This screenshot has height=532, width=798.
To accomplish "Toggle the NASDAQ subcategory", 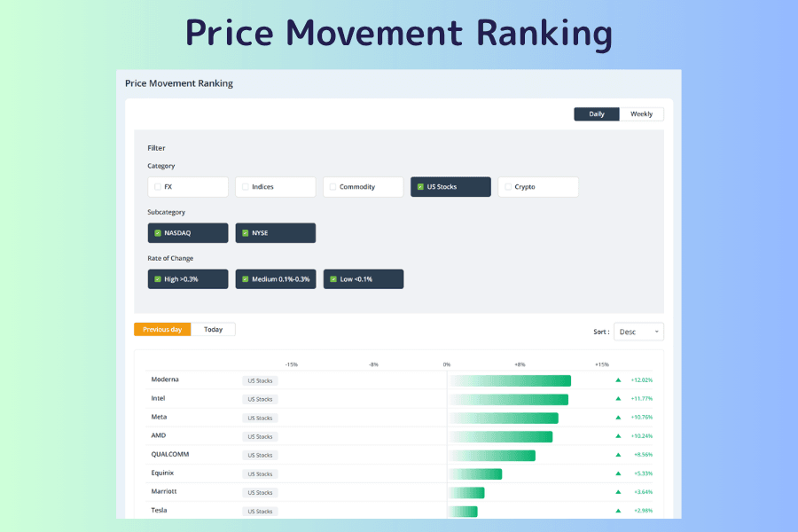I will click(x=188, y=233).
